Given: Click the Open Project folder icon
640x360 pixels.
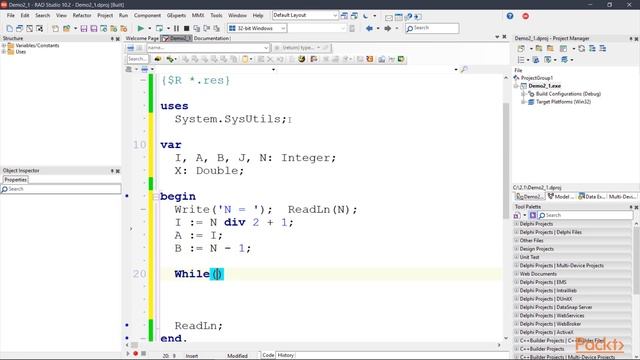Looking at the screenshot, I should pos(67,28).
